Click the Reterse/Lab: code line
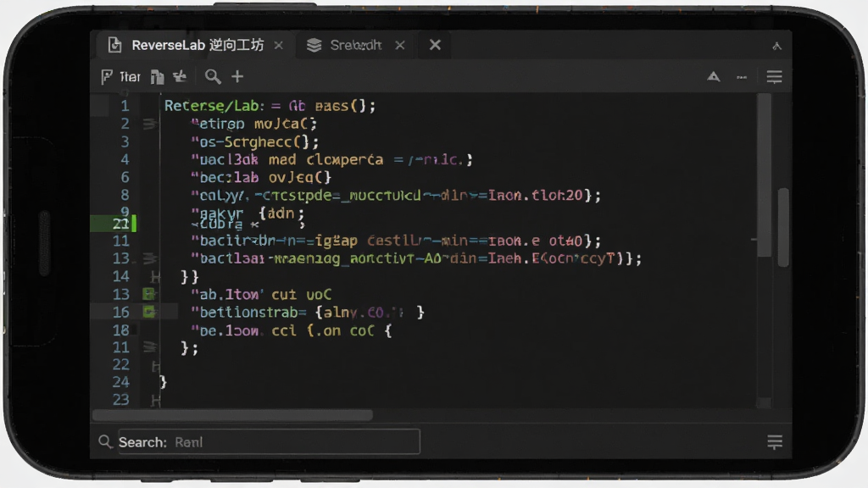The height and width of the screenshot is (488, 868). [x=270, y=106]
